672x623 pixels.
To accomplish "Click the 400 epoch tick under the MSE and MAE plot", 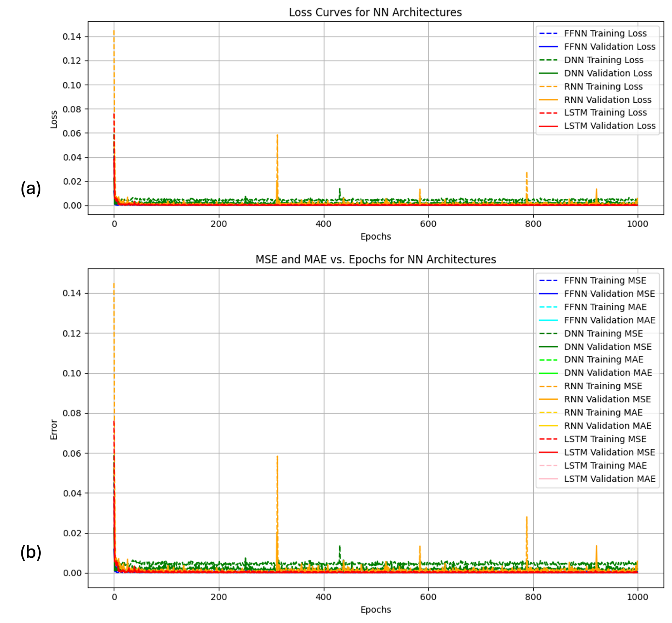I will point(324,597).
